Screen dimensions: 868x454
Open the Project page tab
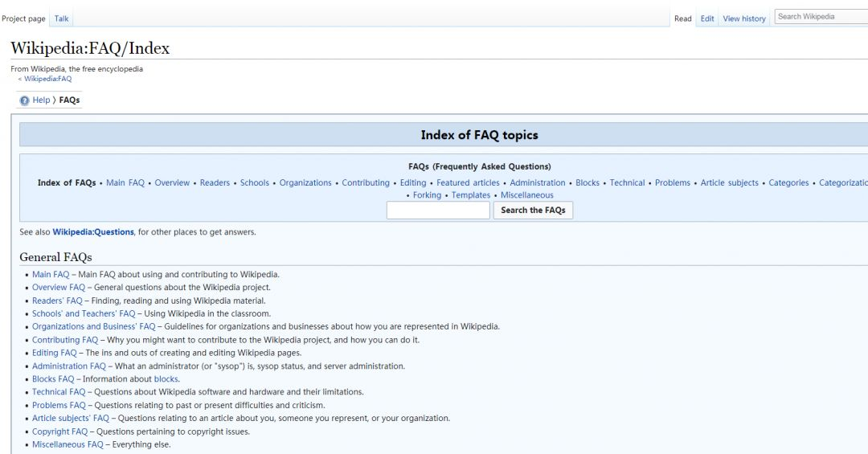pyautogui.click(x=23, y=18)
